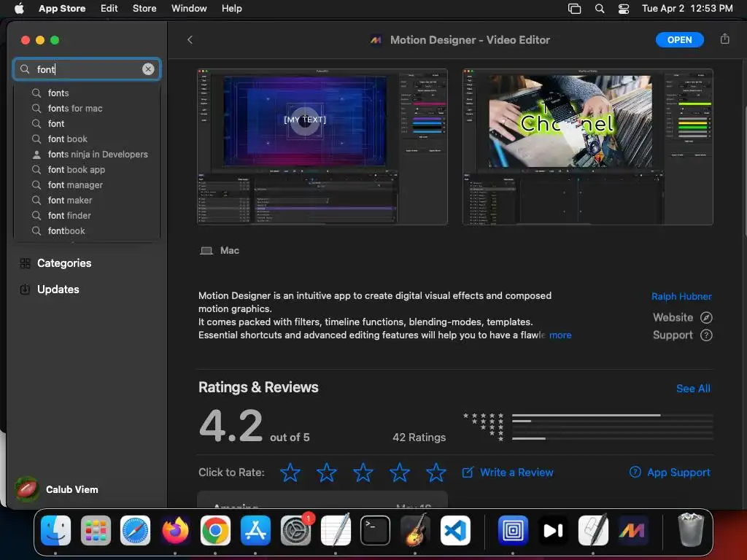This screenshot has width=747, height=560.
Task: Open the Trash in the Dock
Action: 690,529
